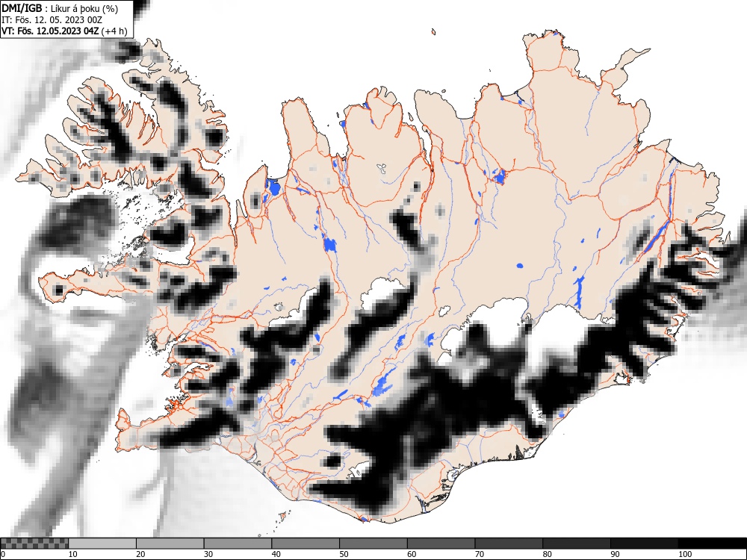This screenshot has height=560, width=747.
Task: Select the checkered 0–10 legend swatch
Action: pyautogui.click(x=34, y=544)
